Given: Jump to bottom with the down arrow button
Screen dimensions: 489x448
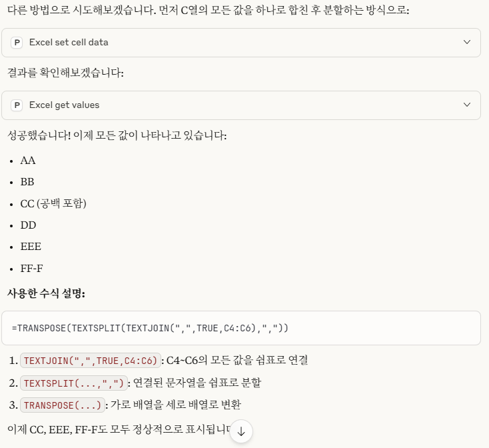Looking at the screenshot, I should tap(241, 431).
